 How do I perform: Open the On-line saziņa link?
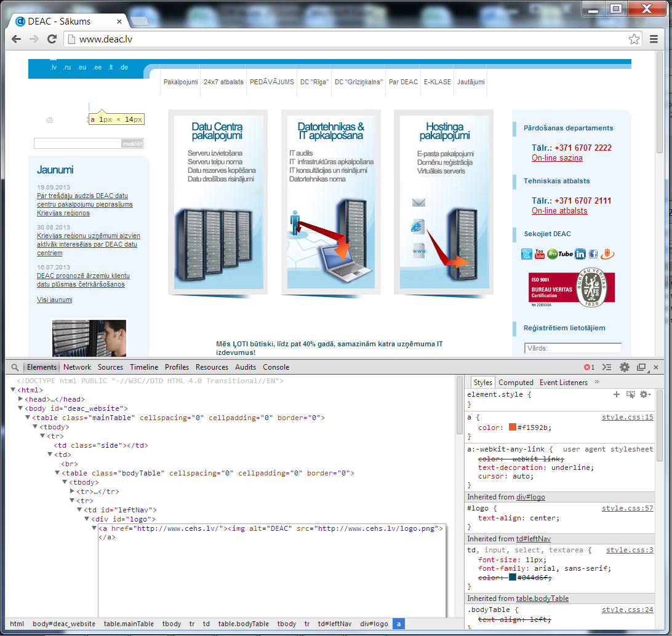click(557, 158)
